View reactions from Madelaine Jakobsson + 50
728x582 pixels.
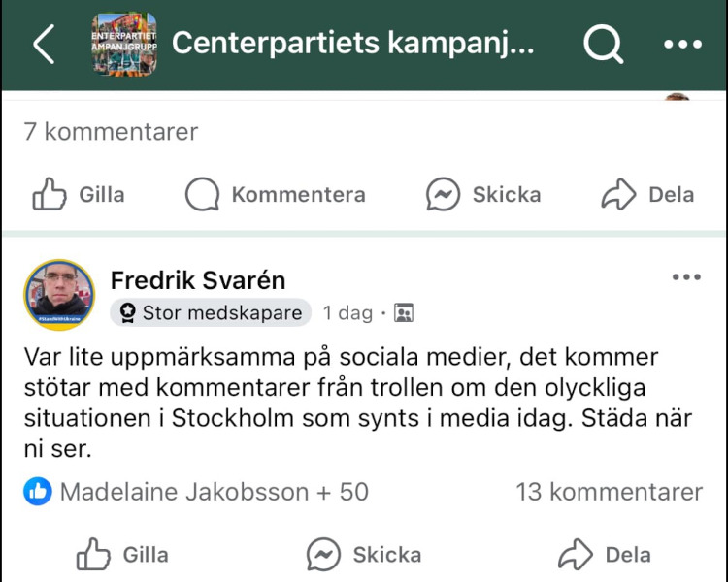pyautogui.click(x=214, y=492)
